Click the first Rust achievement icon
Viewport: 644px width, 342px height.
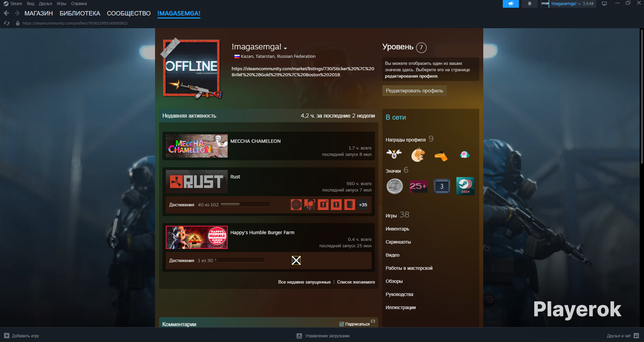[x=296, y=205]
